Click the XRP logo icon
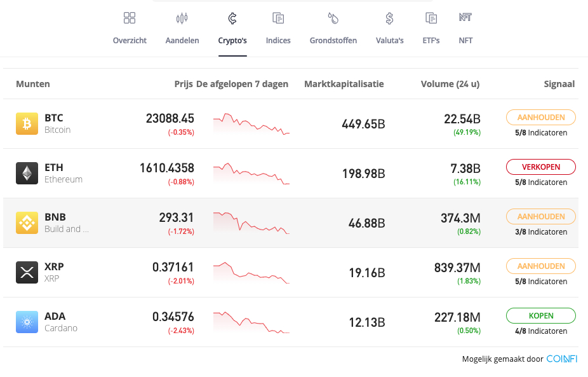 (x=27, y=272)
